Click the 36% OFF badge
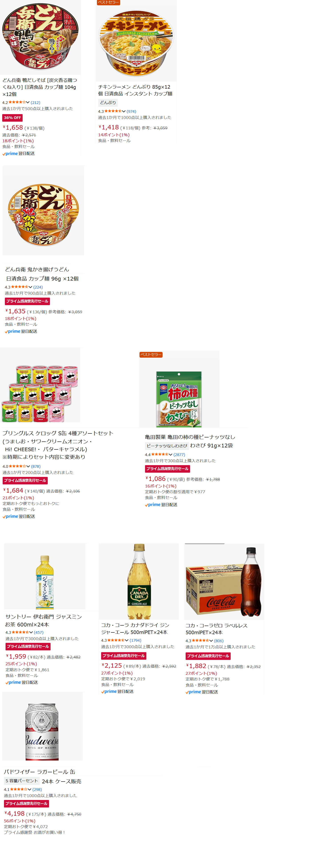Image resolution: width=330 pixels, height=868 pixels. click(12, 118)
